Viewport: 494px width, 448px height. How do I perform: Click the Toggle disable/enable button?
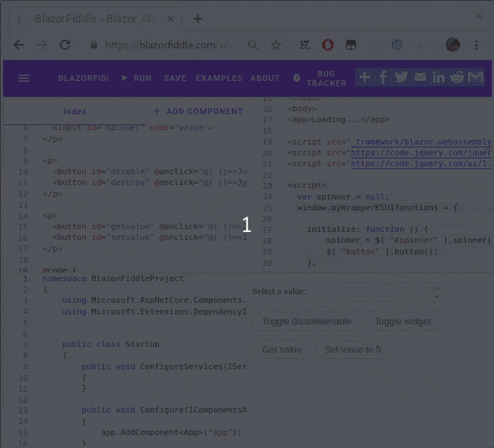coord(306,322)
